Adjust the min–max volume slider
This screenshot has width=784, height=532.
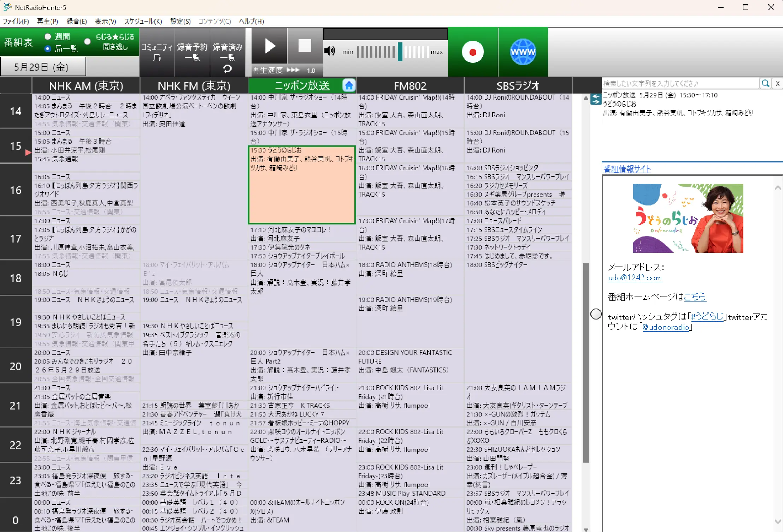point(393,52)
